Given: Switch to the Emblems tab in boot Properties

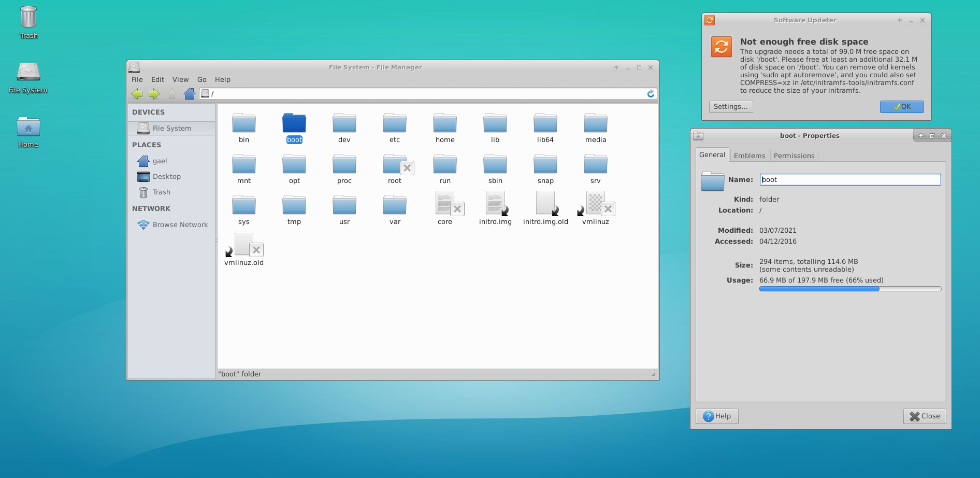Looking at the screenshot, I should (750, 156).
